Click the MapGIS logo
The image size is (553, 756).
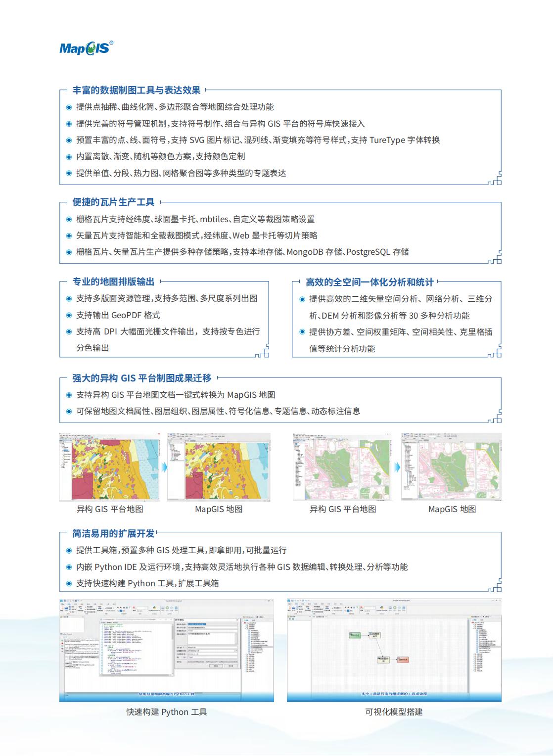click(87, 47)
